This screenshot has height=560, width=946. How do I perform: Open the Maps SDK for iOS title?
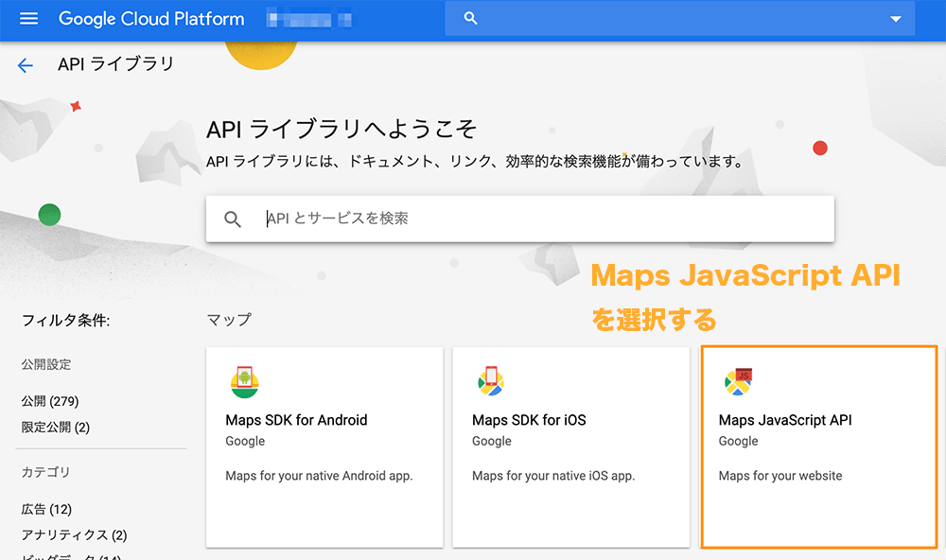529,420
